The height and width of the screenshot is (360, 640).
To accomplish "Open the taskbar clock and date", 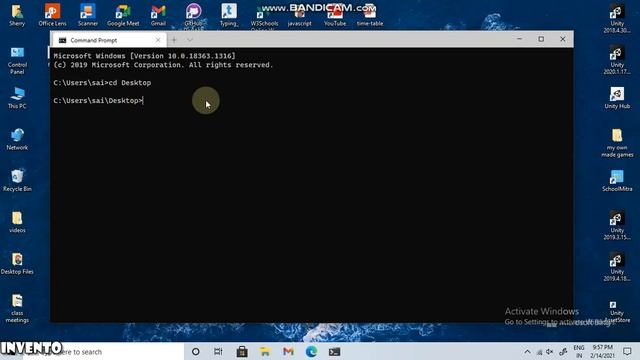I will pyautogui.click(x=602, y=351).
